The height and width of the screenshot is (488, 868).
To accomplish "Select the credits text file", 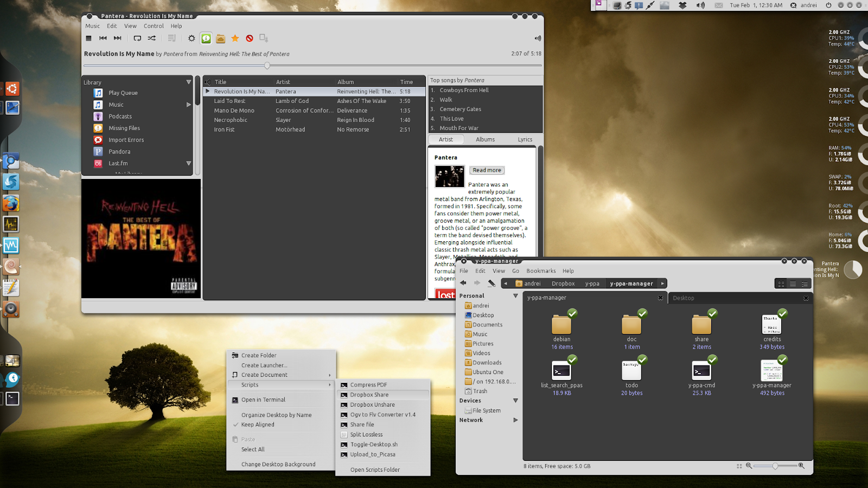I will (771, 324).
